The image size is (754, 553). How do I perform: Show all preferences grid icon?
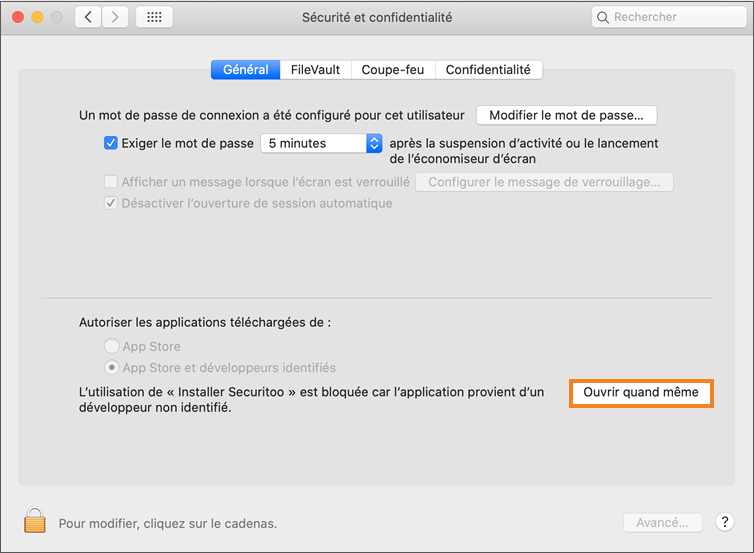pyautogui.click(x=154, y=17)
